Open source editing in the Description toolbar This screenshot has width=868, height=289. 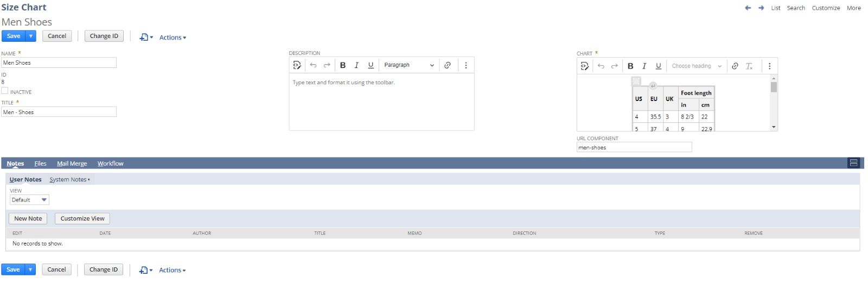pyautogui.click(x=297, y=65)
